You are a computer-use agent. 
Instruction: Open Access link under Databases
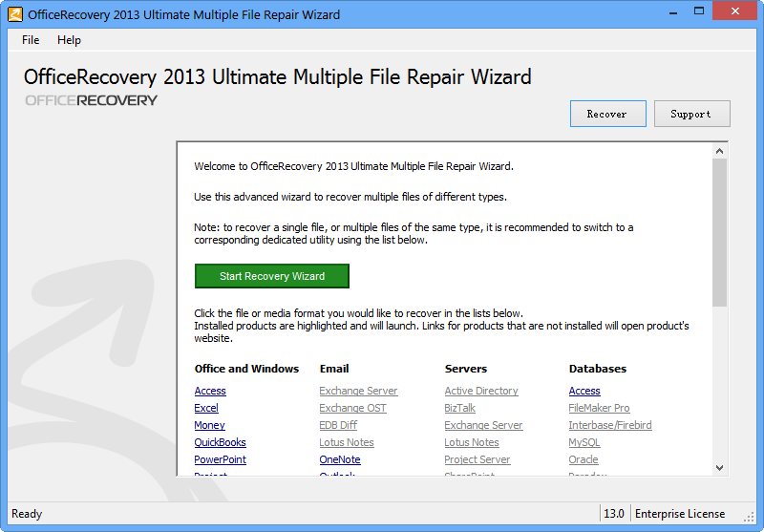[584, 391]
